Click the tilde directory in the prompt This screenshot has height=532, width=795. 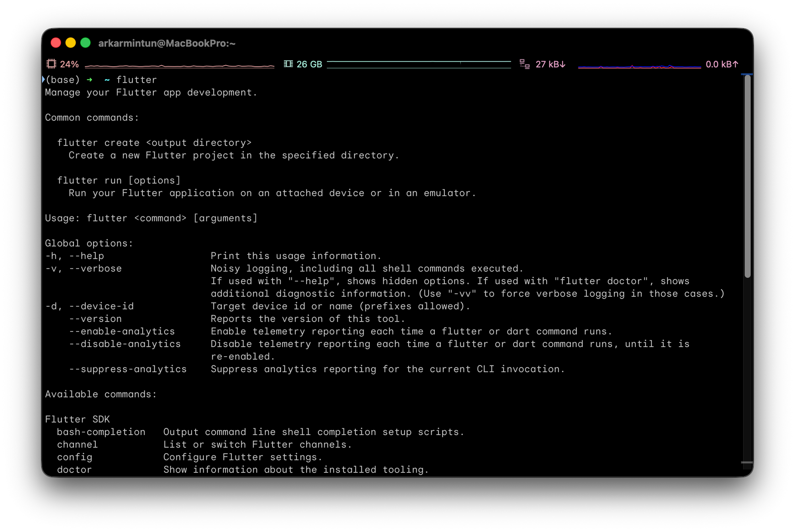(107, 80)
